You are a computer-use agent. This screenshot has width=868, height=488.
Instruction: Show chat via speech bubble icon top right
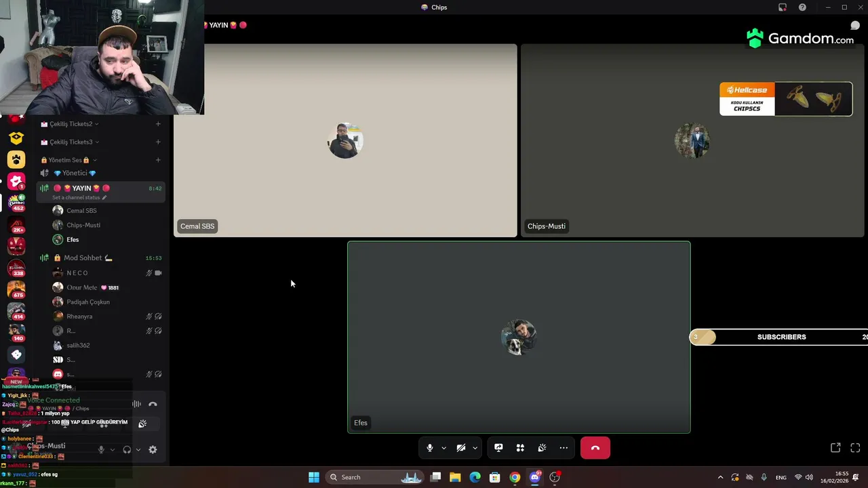click(x=855, y=26)
